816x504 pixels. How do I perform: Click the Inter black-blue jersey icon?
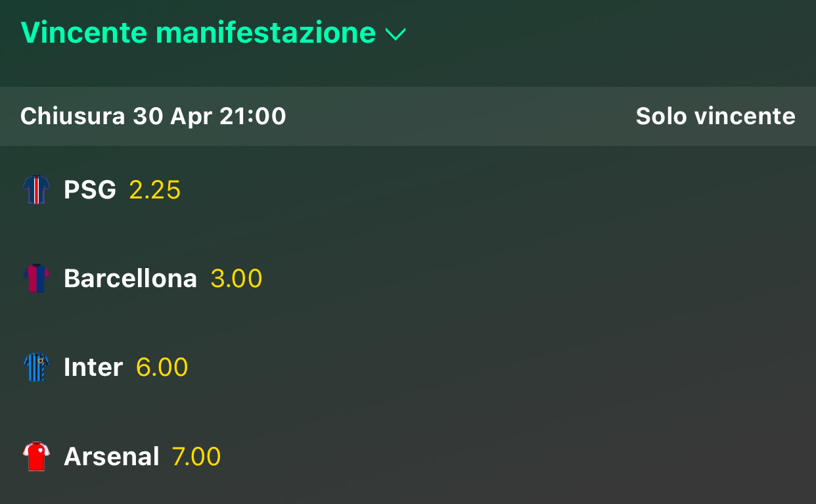pos(36,367)
